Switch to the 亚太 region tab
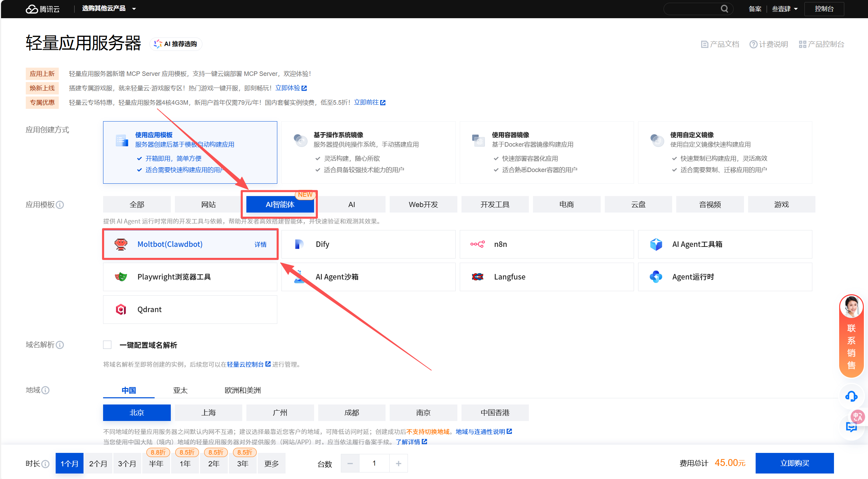Screen dimensions: 868x479 click(x=180, y=390)
